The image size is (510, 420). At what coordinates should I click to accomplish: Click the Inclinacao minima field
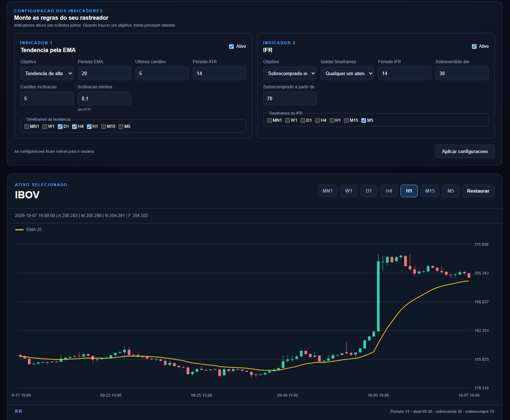click(x=105, y=98)
